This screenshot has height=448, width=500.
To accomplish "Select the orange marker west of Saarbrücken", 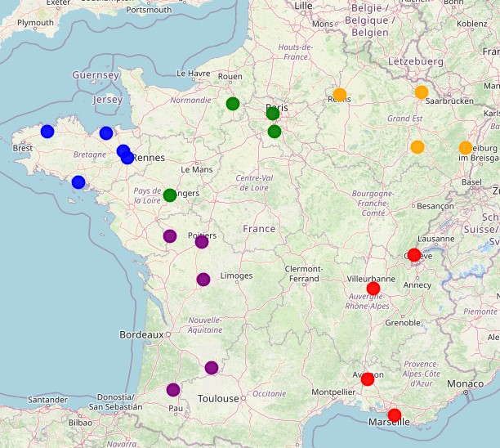I will tap(422, 92).
